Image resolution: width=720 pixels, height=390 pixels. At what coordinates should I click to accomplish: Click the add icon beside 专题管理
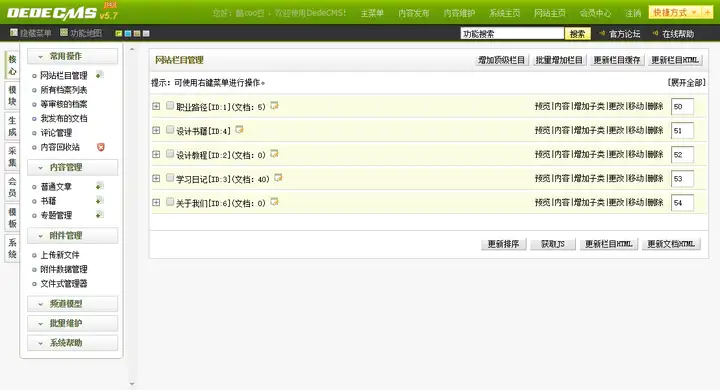[99, 215]
